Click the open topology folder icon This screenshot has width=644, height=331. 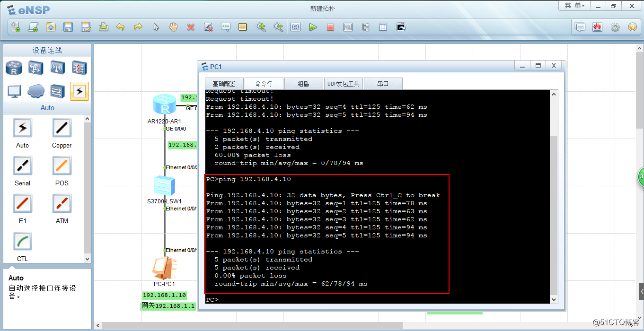pyautogui.click(x=51, y=27)
